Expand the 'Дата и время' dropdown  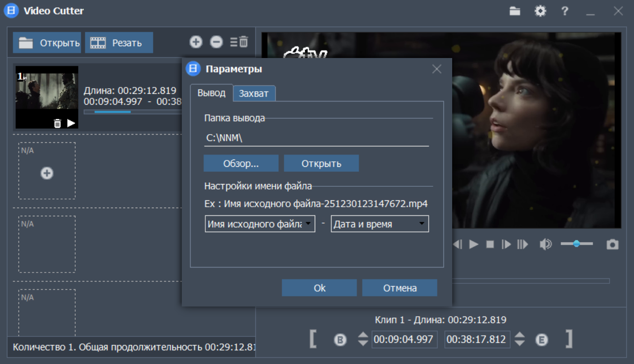coord(380,224)
